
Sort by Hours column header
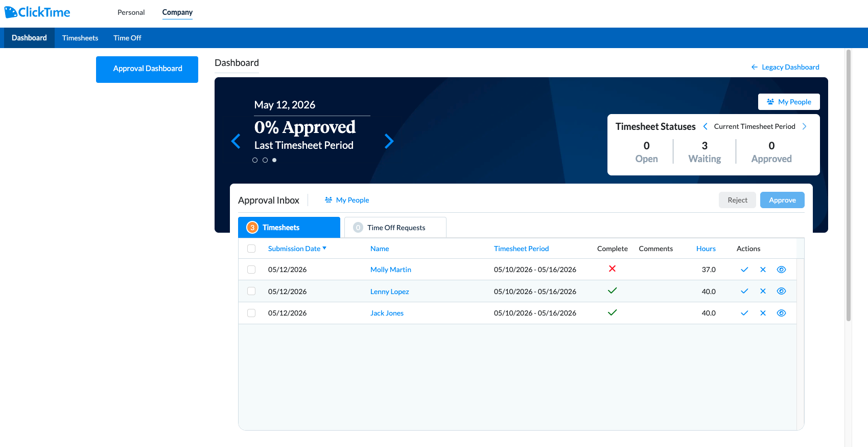[706, 249]
